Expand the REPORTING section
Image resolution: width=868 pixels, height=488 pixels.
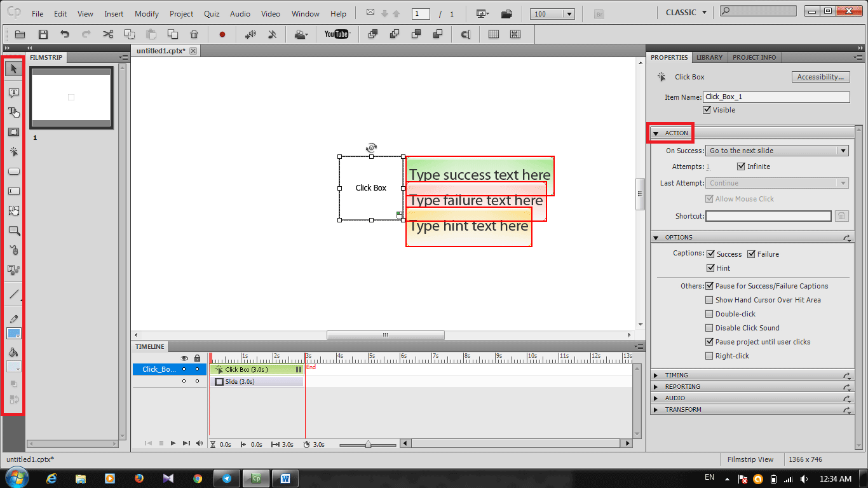point(656,387)
